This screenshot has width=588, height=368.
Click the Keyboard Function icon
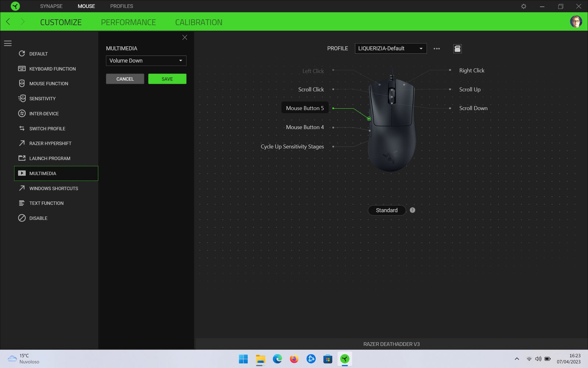[22, 68]
